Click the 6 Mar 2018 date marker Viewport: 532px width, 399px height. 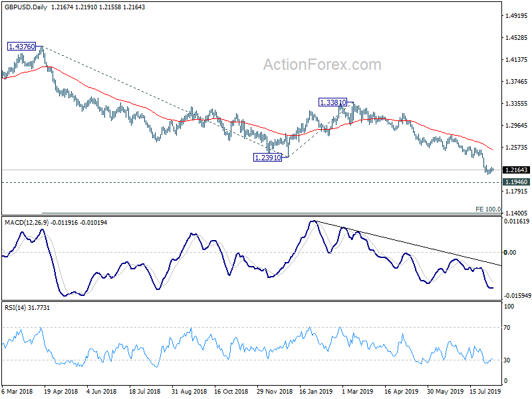click(17, 391)
